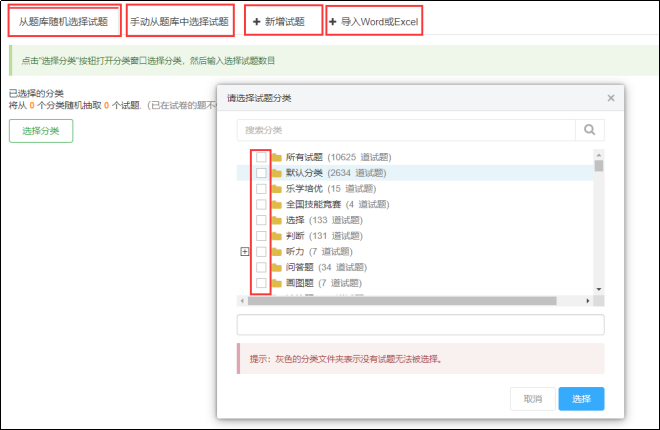Check the 判断 category checkbox

pos(261,236)
